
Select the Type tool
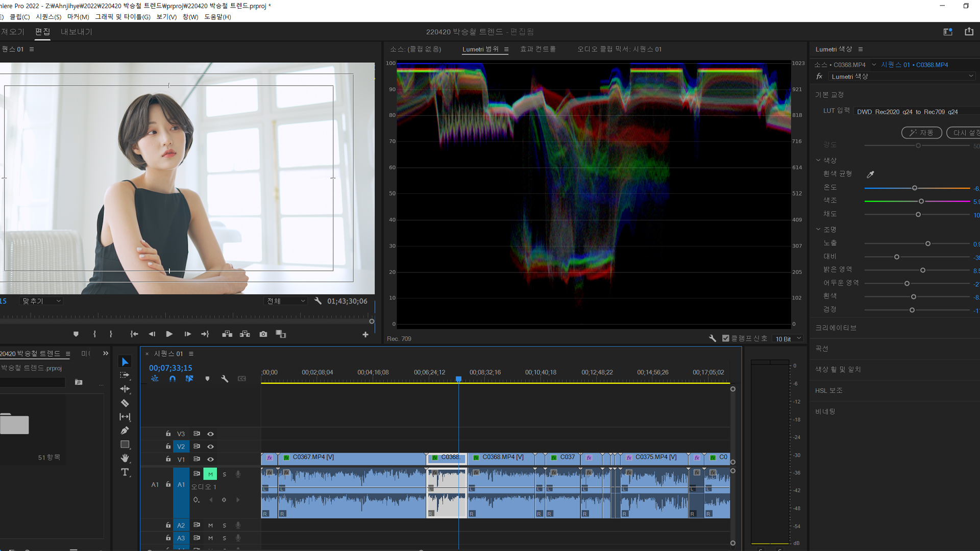125,472
